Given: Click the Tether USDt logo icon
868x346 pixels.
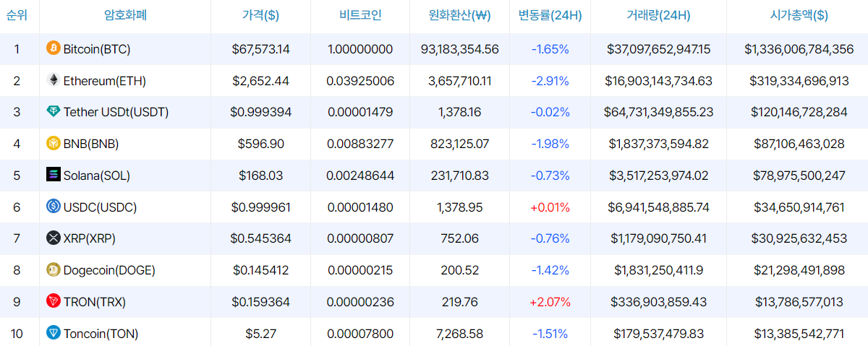Looking at the screenshot, I should 53,112.
